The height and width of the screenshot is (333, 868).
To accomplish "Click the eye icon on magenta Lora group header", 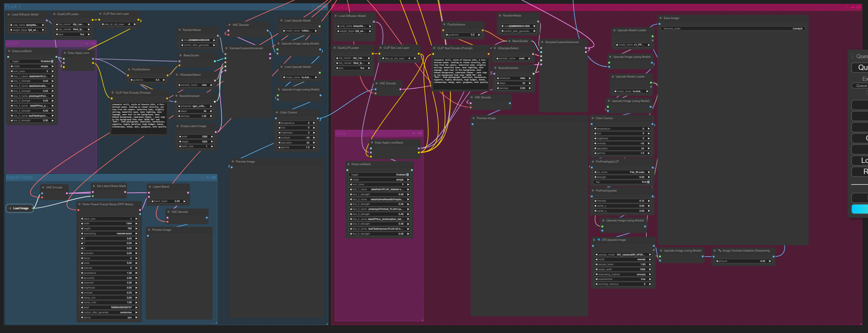I will pos(420,133).
